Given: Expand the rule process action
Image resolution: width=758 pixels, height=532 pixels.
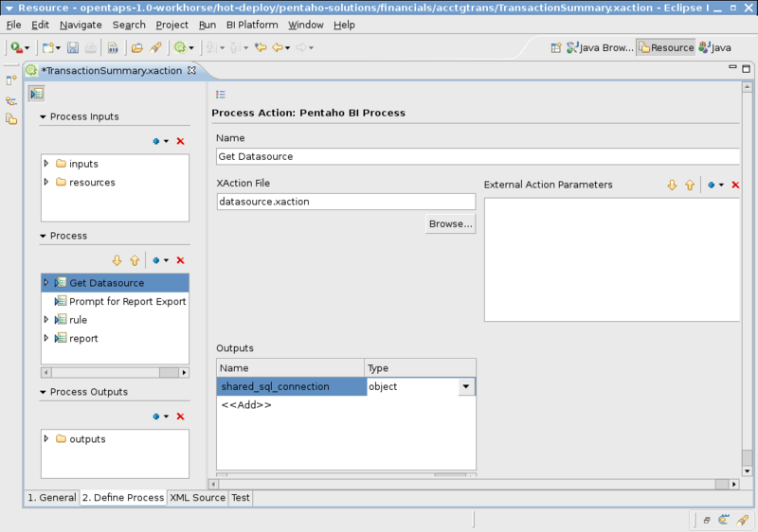Looking at the screenshot, I should [46, 320].
